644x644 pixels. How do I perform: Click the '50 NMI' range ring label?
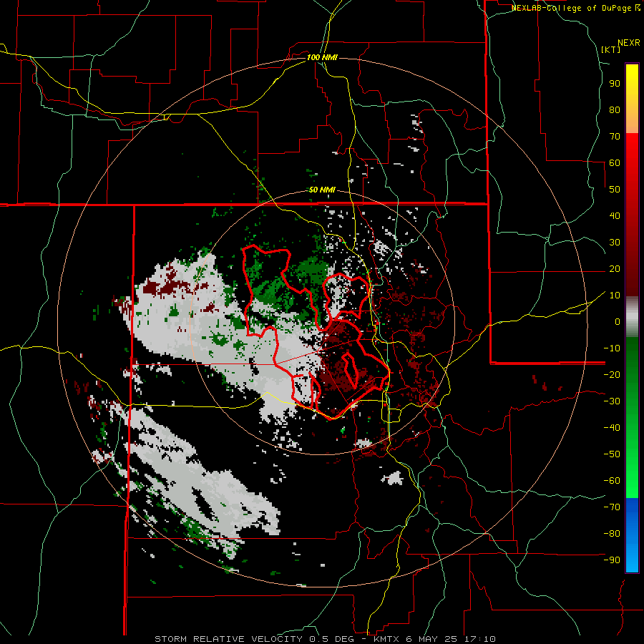[x=322, y=190]
